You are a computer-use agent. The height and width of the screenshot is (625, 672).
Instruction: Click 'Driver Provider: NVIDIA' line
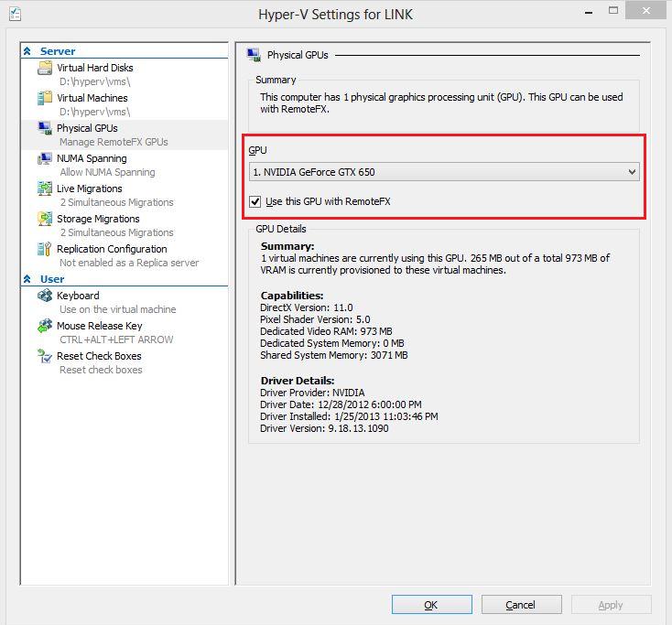tap(312, 393)
